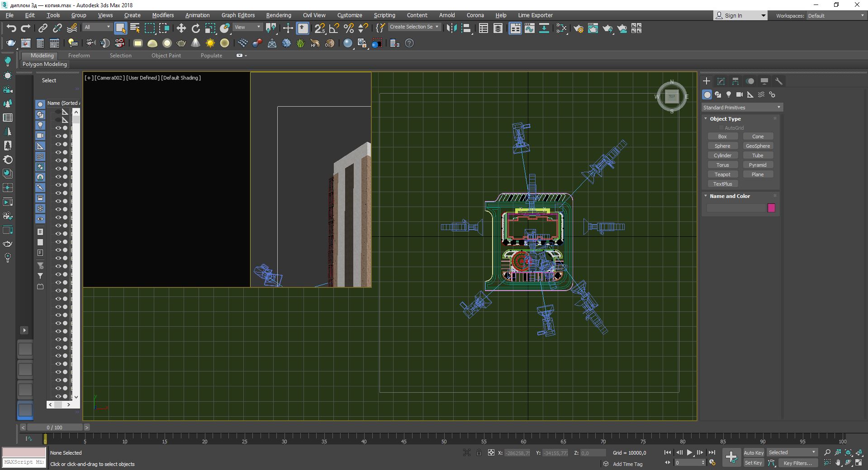Click the TextPlus button
The width and height of the screenshot is (868, 470).
click(722, 184)
